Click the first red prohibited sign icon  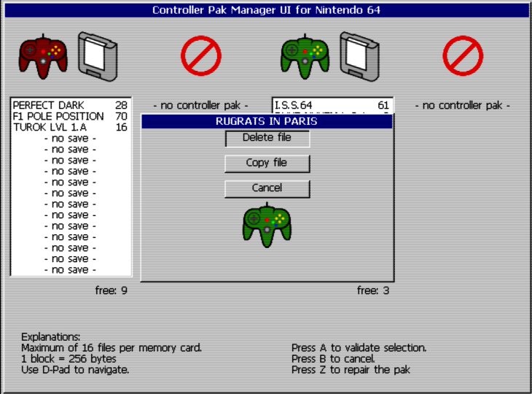pos(201,56)
